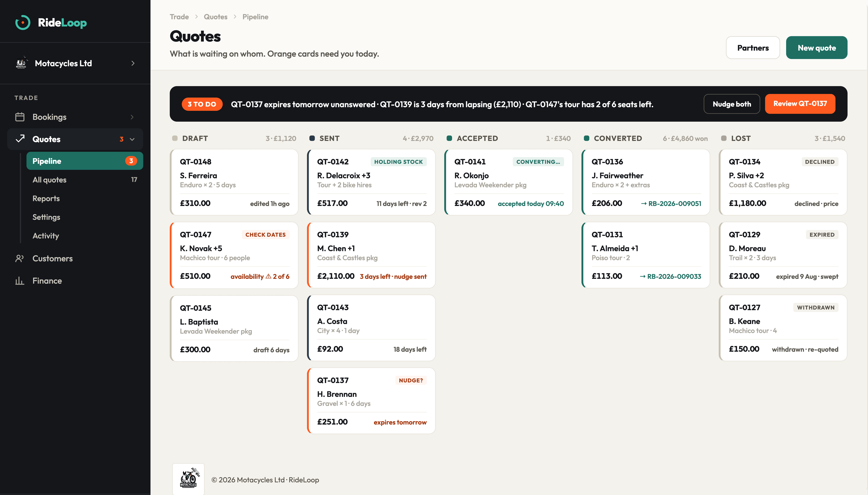Click the availability warning triangle on QT-0147
Screen dimensions: 868x495
(268, 276)
